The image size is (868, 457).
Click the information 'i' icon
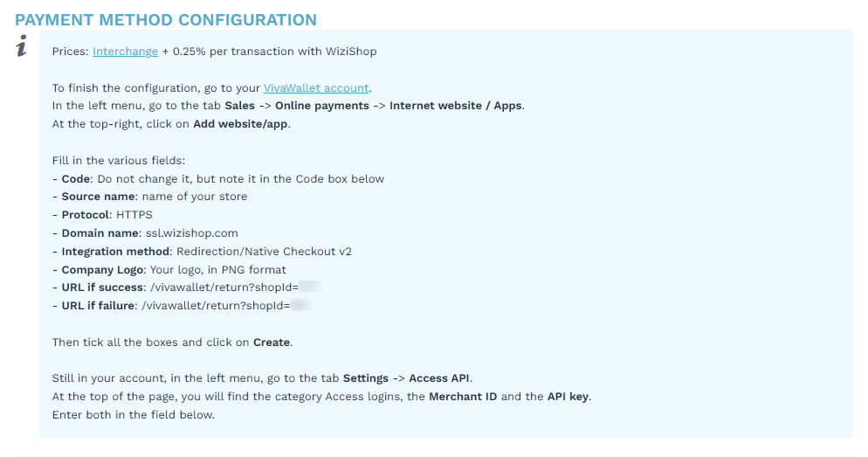pyautogui.click(x=22, y=45)
